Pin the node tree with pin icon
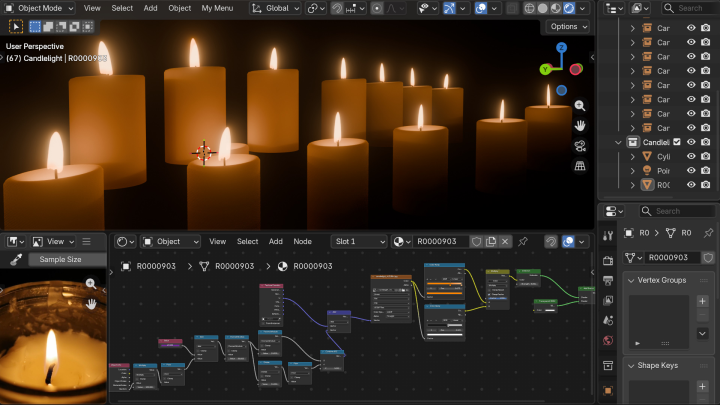 click(x=523, y=241)
